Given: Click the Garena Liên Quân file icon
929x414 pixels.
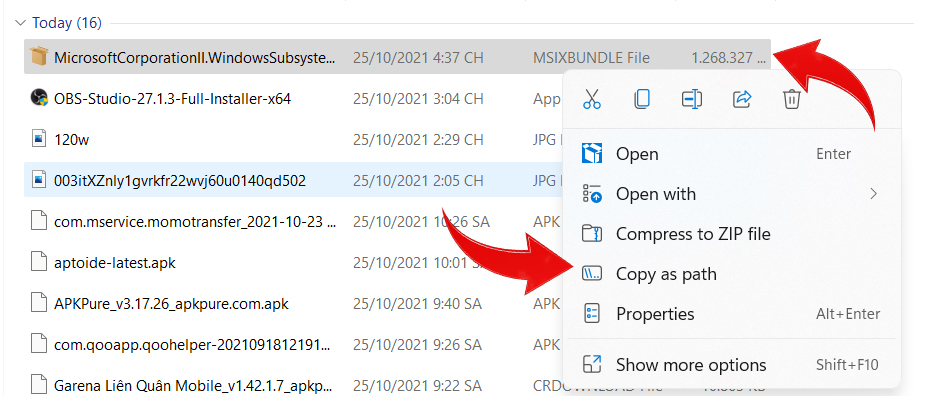Looking at the screenshot, I should click(x=39, y=386).
